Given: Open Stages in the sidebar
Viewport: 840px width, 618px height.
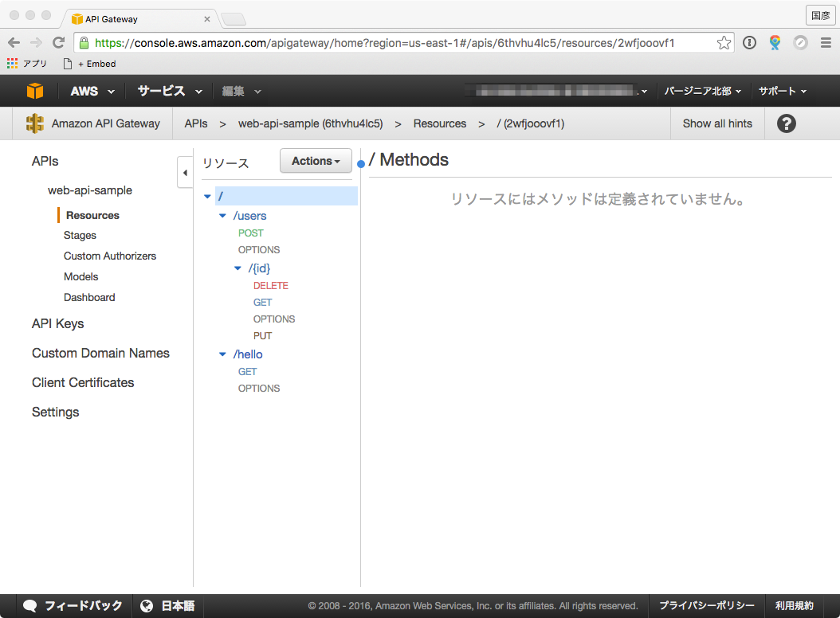Looking at the screenshot, I should point(80,235).
